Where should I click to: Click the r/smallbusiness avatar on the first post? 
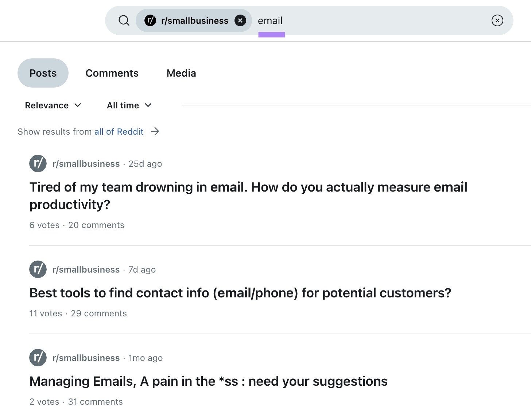(38, 163)
